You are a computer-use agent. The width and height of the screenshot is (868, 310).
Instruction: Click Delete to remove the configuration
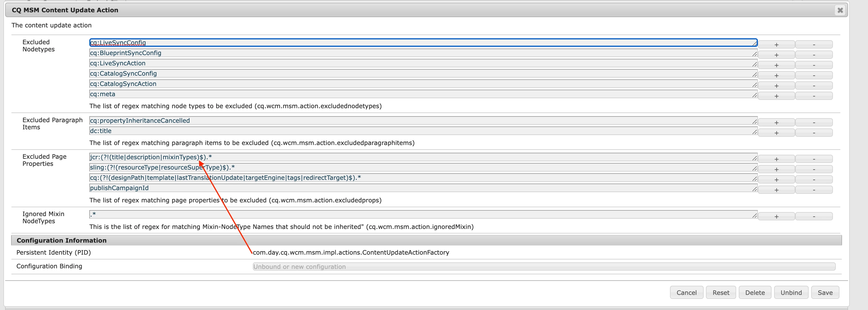755,293
